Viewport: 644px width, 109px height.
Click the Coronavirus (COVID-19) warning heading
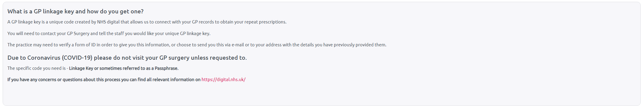pyautogui.click(x=127, y=58)
